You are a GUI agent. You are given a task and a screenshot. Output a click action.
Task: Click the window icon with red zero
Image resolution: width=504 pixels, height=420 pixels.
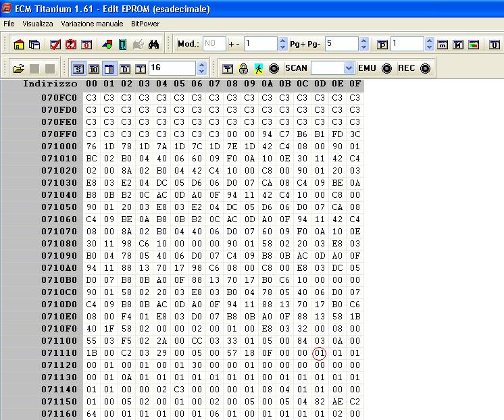[86, 45]
